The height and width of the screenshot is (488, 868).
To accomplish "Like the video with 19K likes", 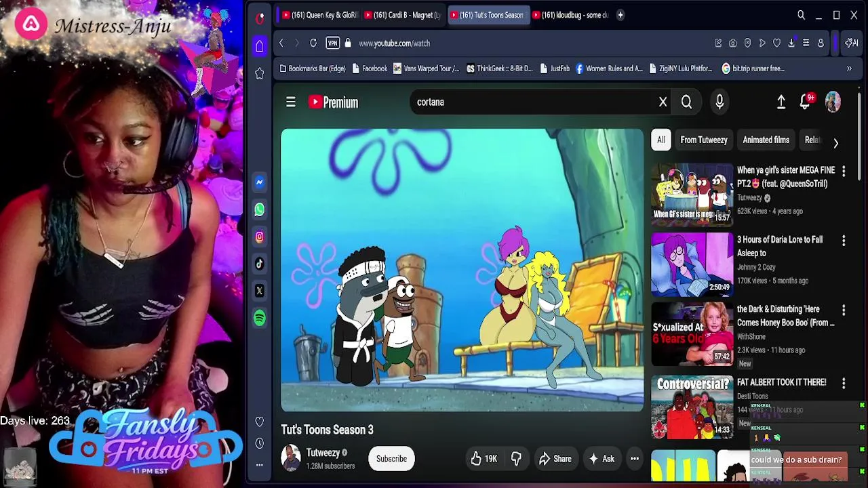I will (484, 459).
